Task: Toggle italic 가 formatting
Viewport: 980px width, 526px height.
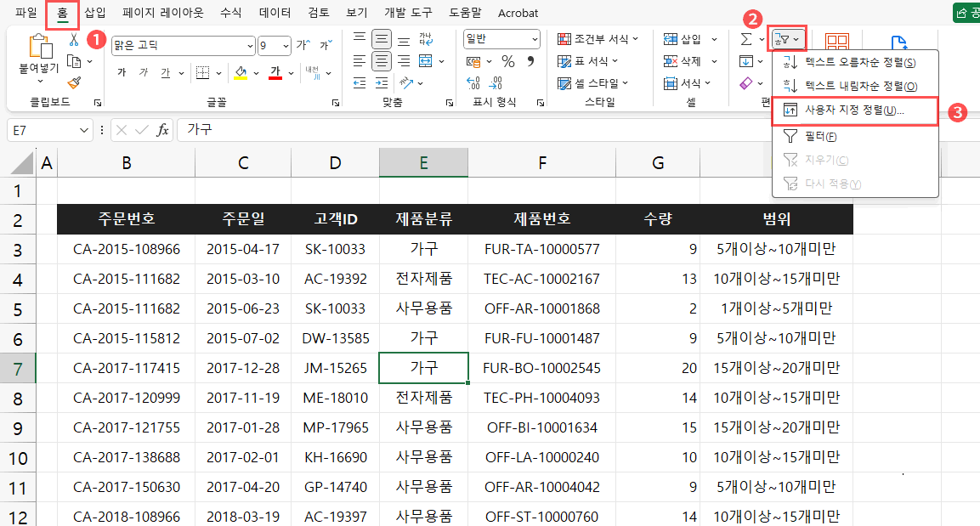Action: 144,73
